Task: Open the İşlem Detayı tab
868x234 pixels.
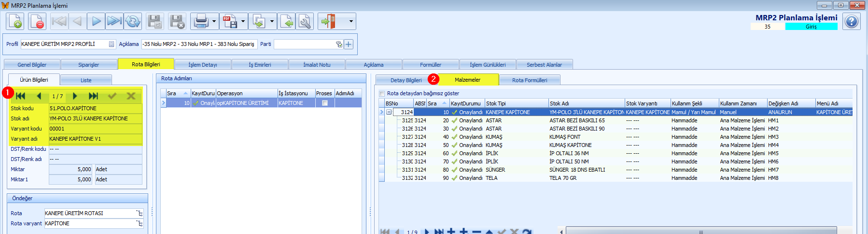Action: point(203,65)
